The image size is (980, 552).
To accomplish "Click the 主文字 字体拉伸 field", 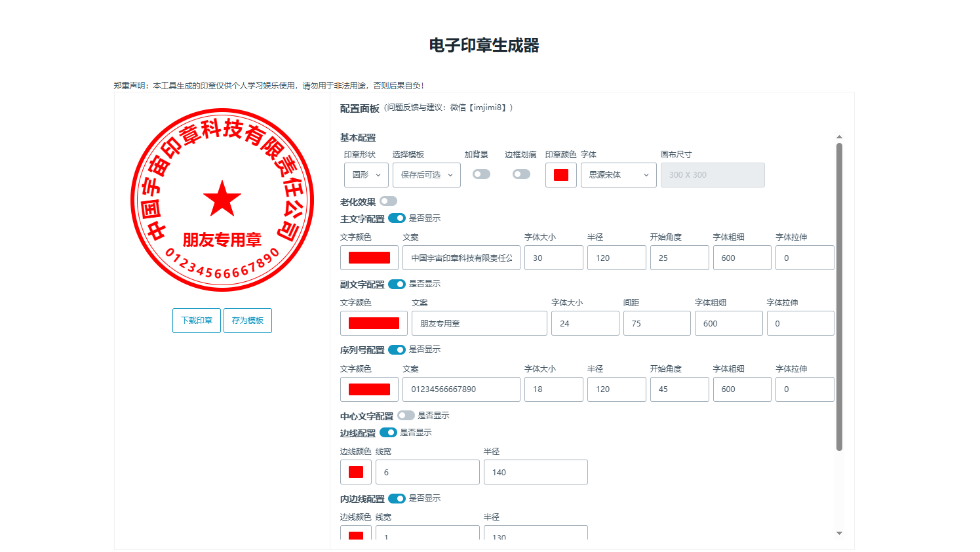I will [x=805, y=258].
